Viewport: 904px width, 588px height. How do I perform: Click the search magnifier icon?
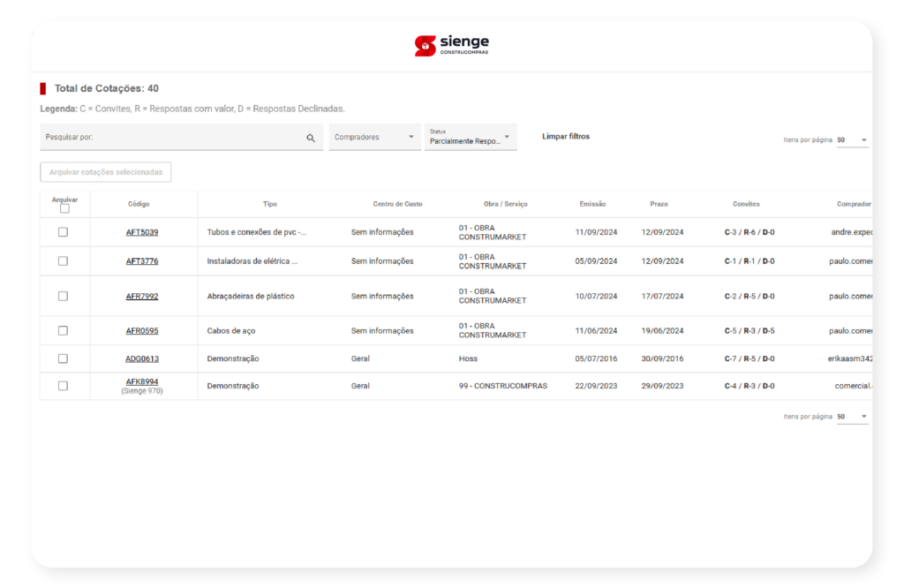pos(311,138)
